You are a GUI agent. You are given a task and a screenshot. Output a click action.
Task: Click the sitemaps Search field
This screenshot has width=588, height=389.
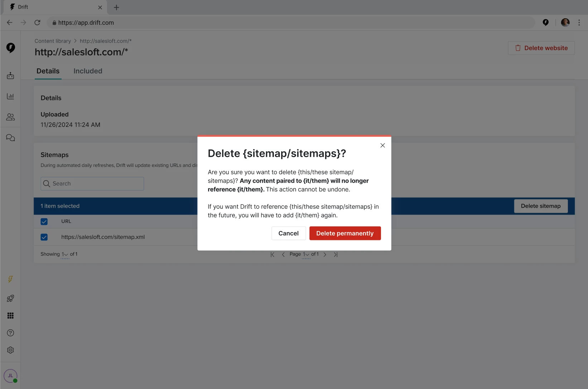(92, 184)
